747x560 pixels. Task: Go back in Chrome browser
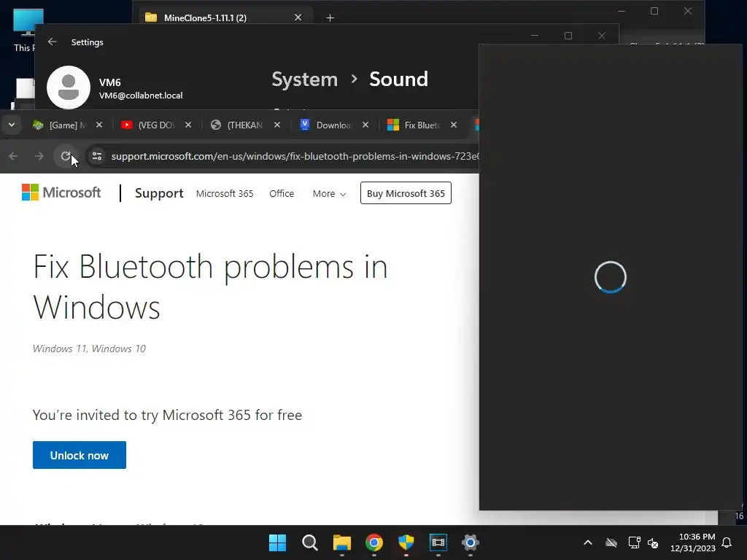click(13, 156)
